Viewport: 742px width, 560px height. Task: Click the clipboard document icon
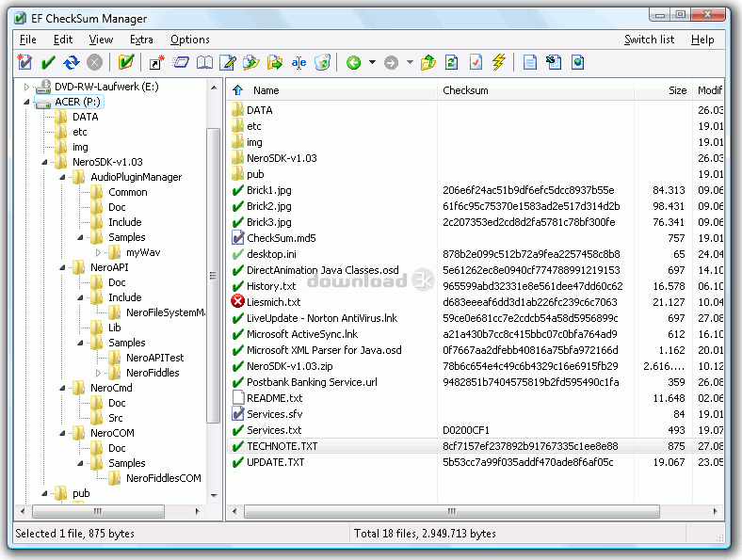click(x=554, y=62)
